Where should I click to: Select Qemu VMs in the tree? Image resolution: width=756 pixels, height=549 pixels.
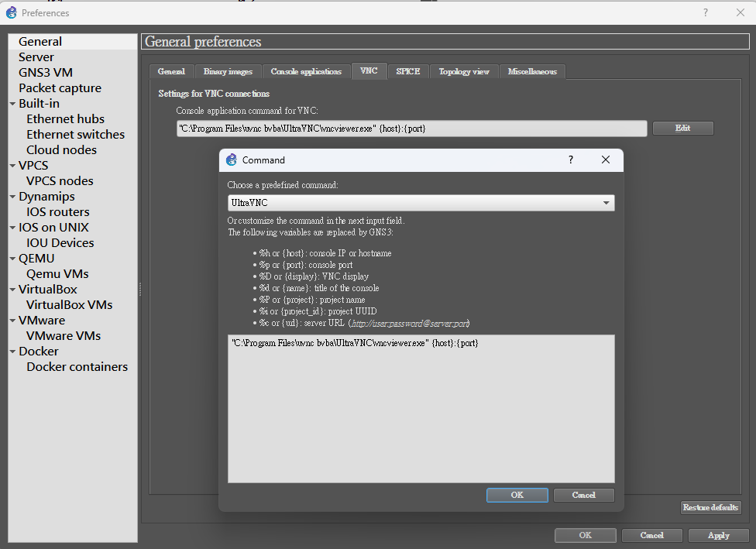(57, 274)
